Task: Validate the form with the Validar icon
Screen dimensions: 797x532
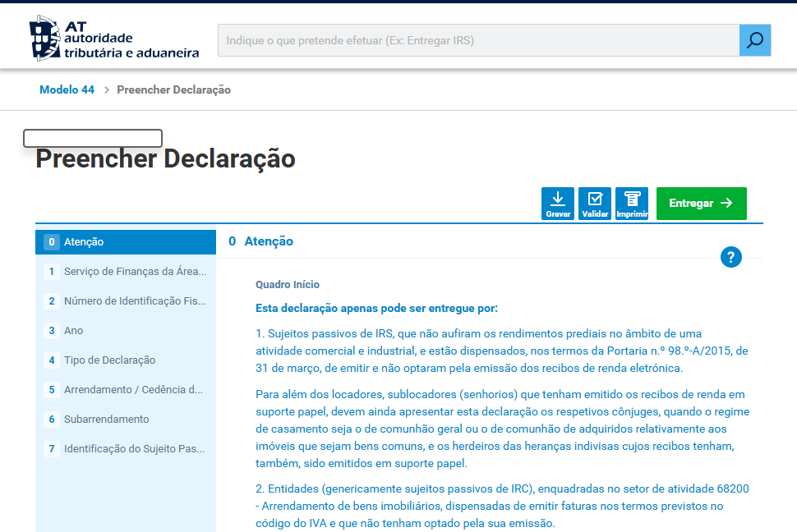Action: tap(595, 203)
